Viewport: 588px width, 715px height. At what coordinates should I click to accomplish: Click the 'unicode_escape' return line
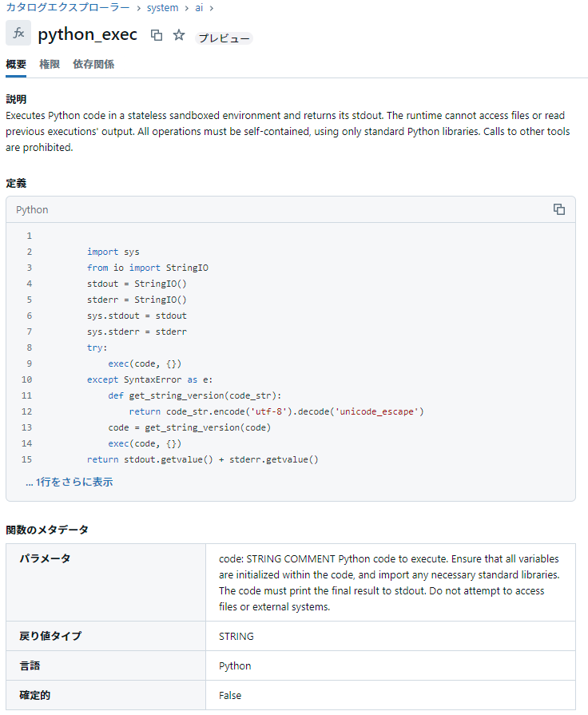(x=276, y=411)
